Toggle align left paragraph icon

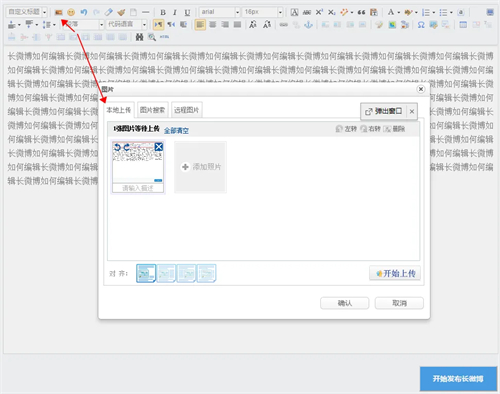click(x=200, y=25)
